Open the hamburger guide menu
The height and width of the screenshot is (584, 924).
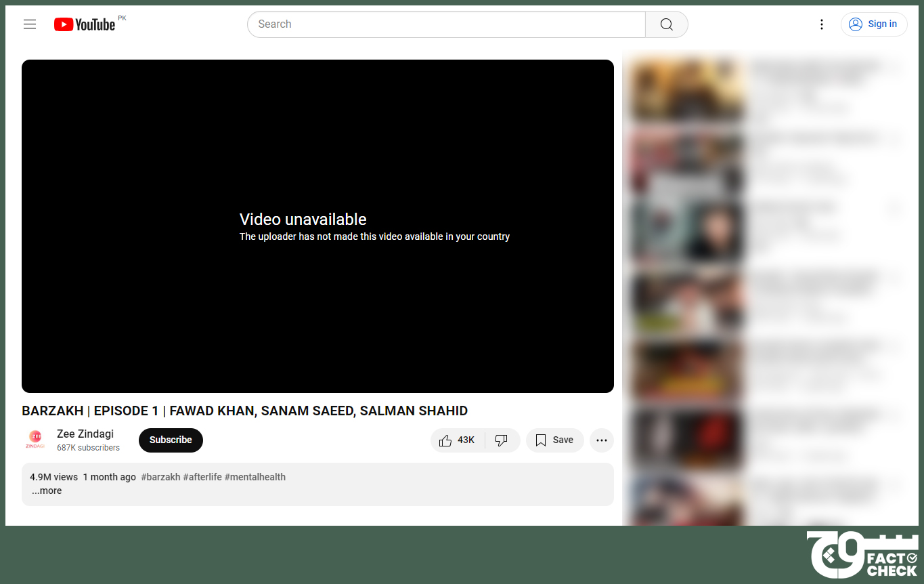(x=30, y=24)
